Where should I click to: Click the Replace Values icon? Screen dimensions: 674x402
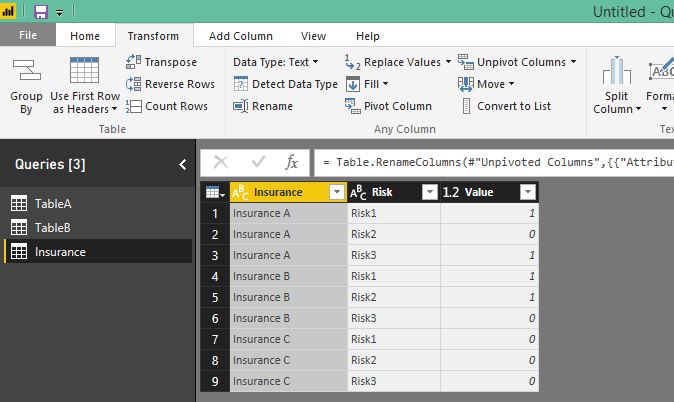pos(352,62)
